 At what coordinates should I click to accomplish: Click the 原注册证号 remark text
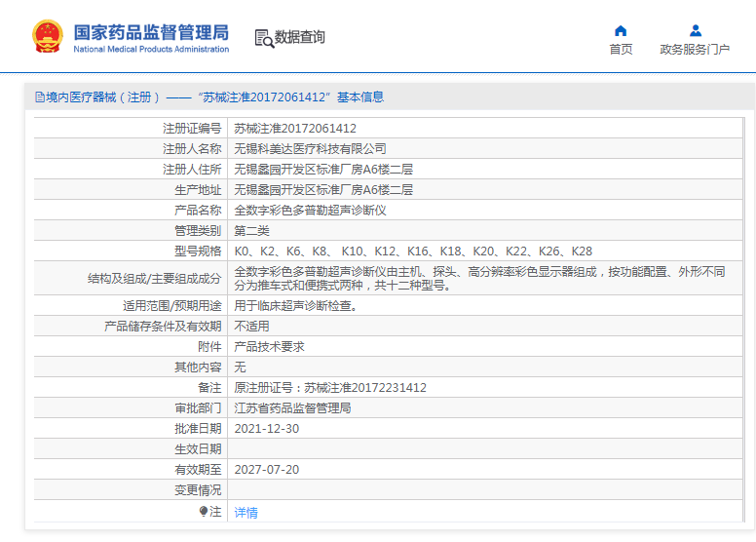pyautogui.click(x=330, y=388)
